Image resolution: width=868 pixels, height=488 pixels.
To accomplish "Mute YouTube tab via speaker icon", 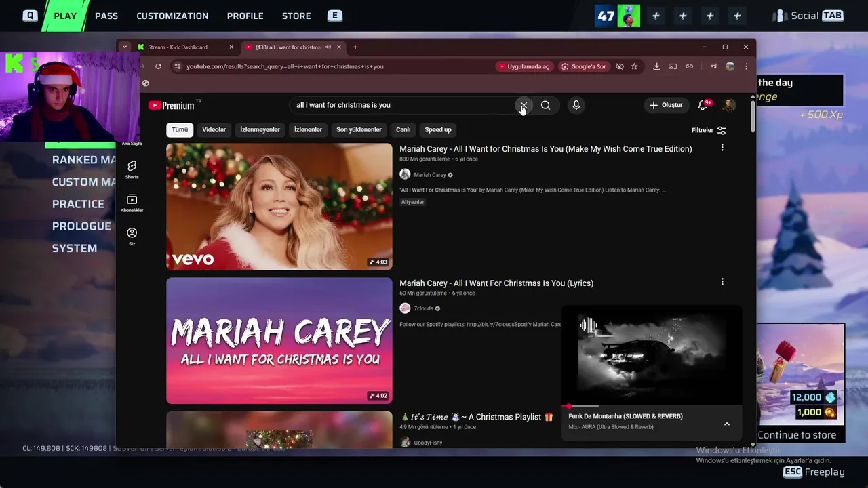I will click(x=328, y=47).
